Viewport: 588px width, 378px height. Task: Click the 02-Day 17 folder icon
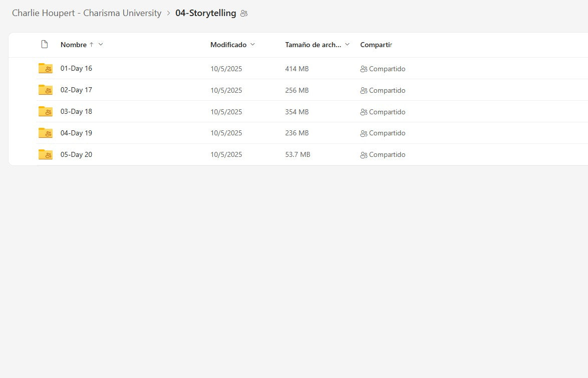[x=45, y=90]
